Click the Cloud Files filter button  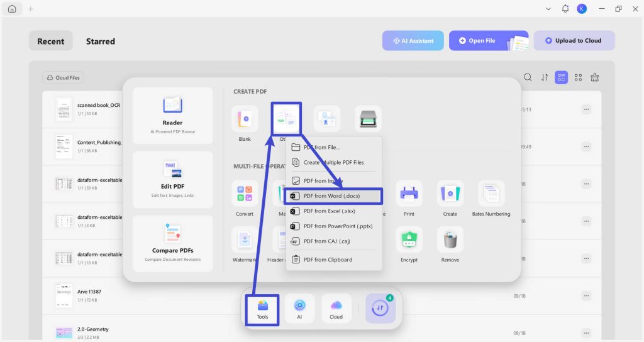coord(64,77)
